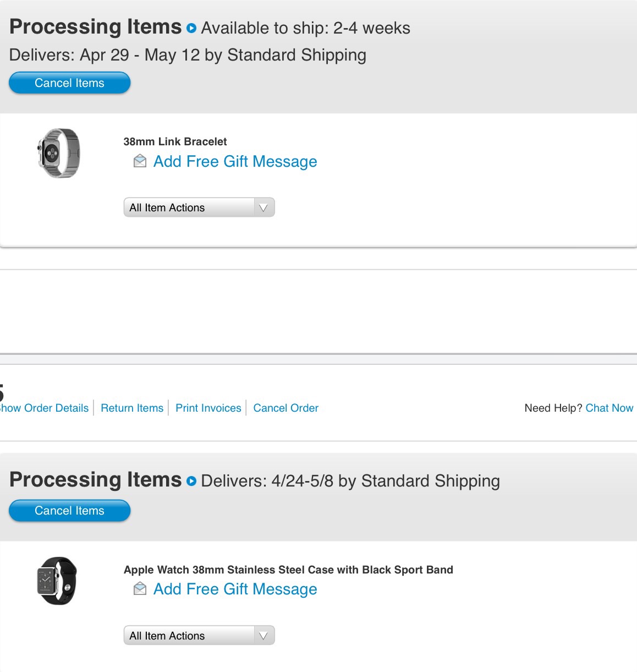Cancel items in the Apple Watch shipment
This screenshot has width=637, height=672.
pos(70,511)
